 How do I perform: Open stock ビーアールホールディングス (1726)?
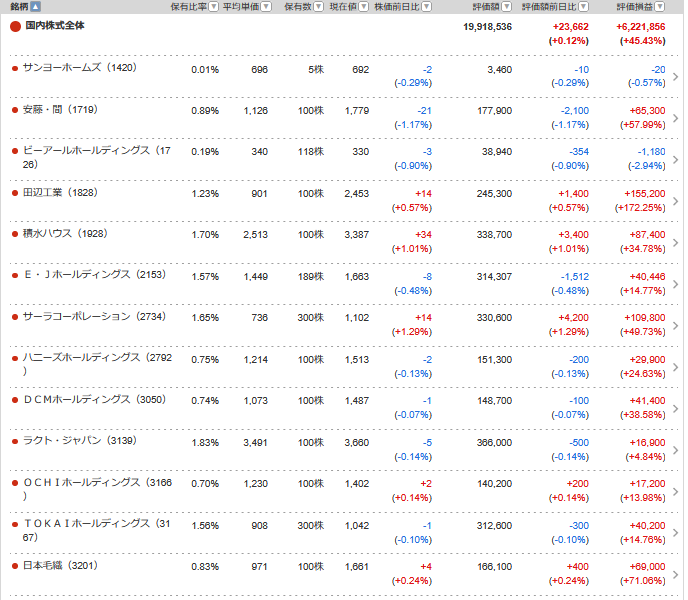[x=97, y=157]
